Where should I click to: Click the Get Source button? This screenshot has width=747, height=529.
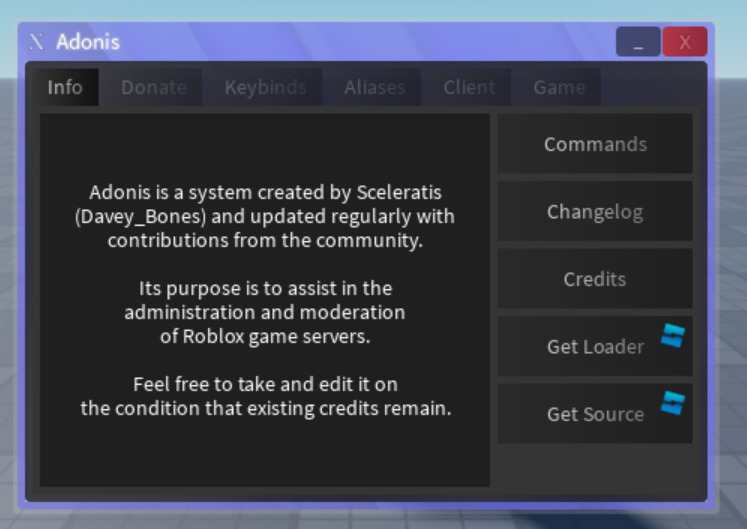pos(595,414)
